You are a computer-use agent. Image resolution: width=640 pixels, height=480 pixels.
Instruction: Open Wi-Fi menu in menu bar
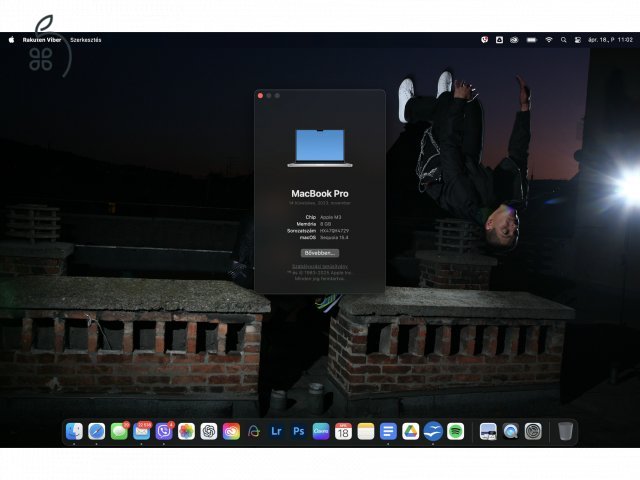pyautogui.click(x=549, y=40)
